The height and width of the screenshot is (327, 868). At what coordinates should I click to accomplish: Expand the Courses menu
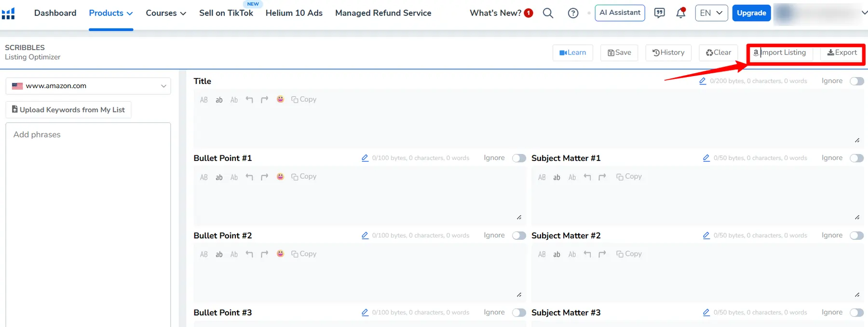pos(166,13)
